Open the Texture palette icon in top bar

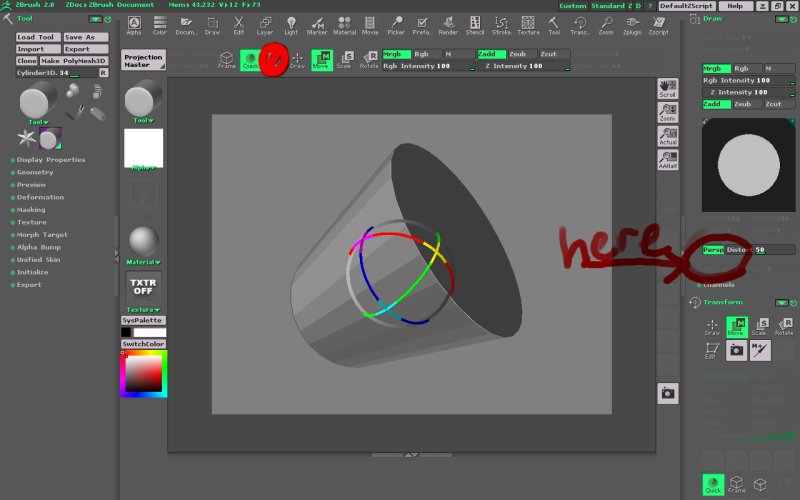(528, 25)
